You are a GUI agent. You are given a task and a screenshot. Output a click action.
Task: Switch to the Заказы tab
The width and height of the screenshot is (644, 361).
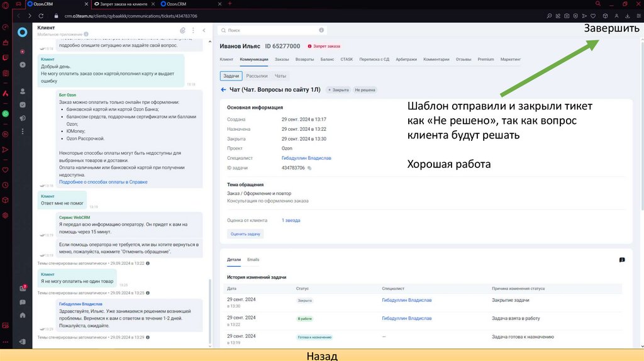pyautogui.click(x=282, y=59)
